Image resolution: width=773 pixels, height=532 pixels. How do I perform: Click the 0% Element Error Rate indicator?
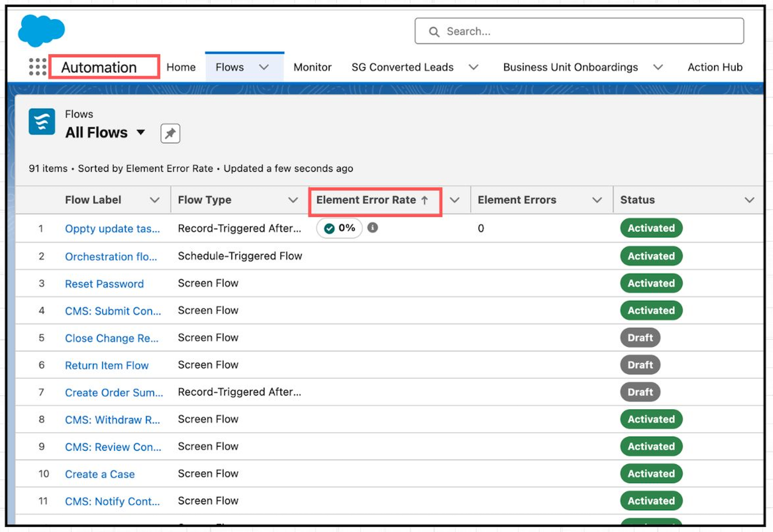pyautogui.click(x=339, y=228)
